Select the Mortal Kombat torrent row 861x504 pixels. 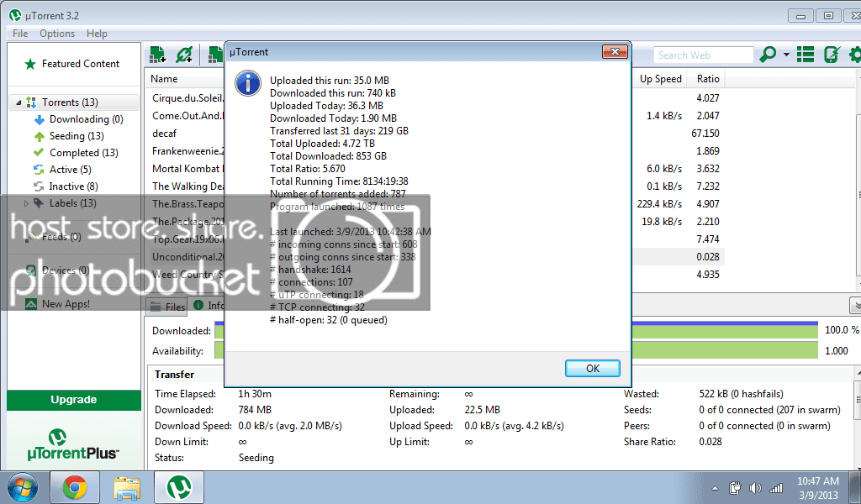click(x=188, y=169)
